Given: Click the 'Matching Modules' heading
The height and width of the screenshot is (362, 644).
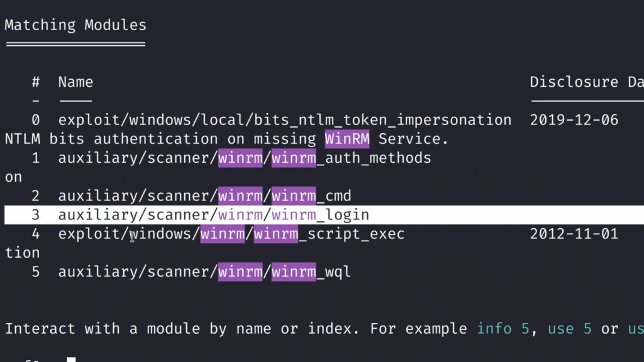Looking at the screenshot, I should click(x=75, y=26).
